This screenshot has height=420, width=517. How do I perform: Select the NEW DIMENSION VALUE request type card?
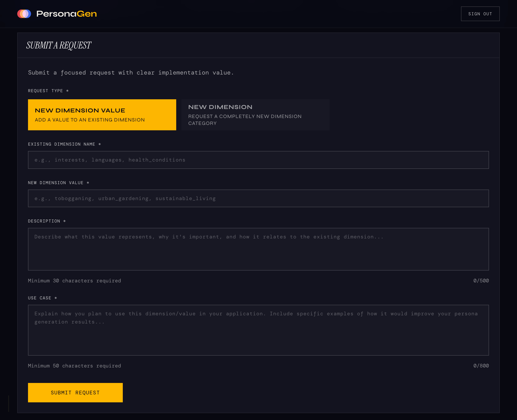coord(102,115)
